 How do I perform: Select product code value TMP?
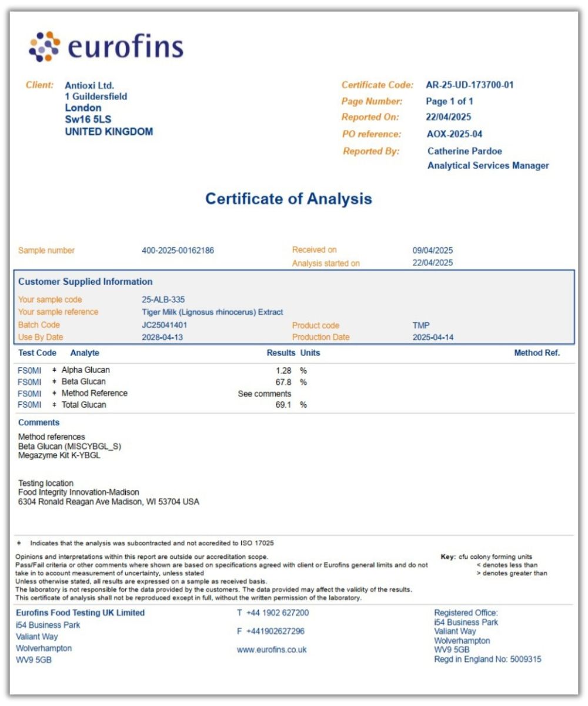click(421, 325)
